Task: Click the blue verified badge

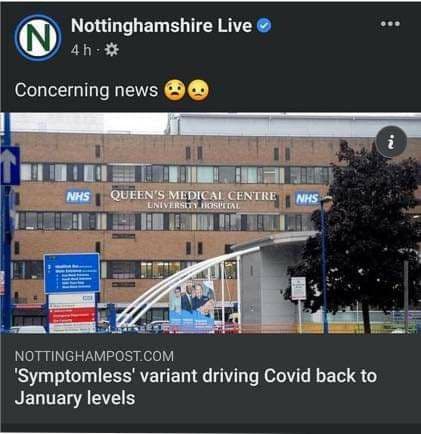Action: click(265, 26)
